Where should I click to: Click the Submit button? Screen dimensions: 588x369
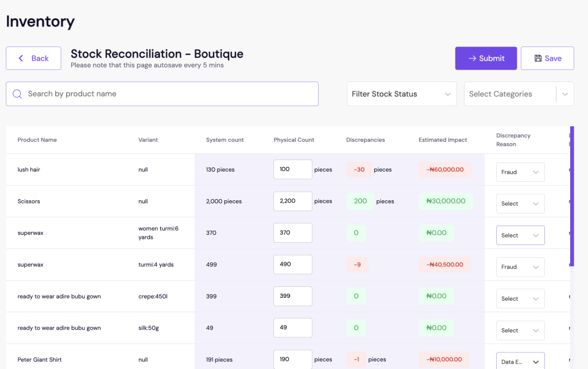[x=486, y=58]
